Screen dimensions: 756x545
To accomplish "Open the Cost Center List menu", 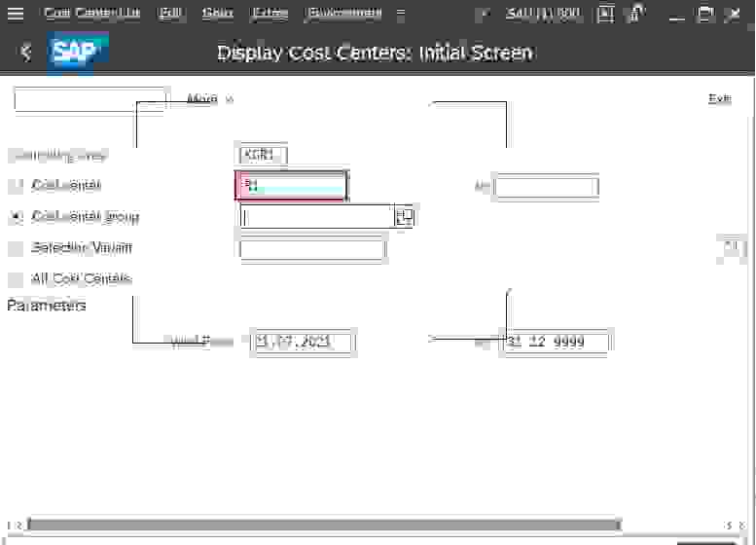I will (x=91, y=13).
